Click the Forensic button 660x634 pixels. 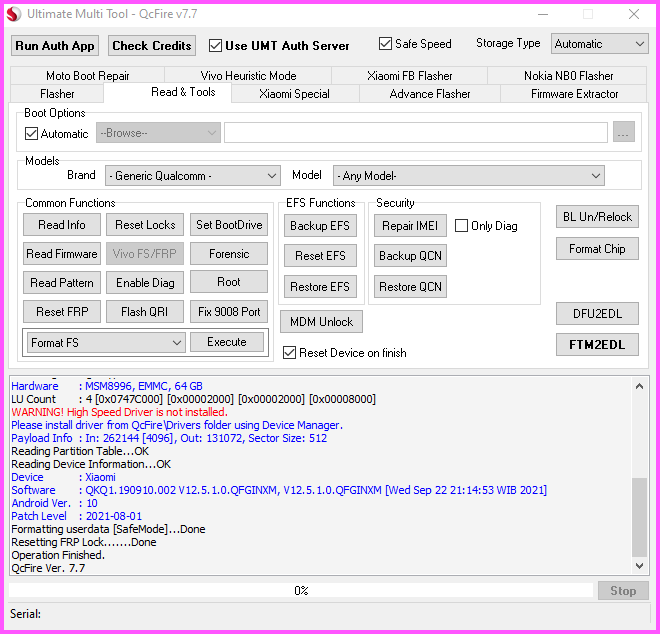tap(229, 254)
